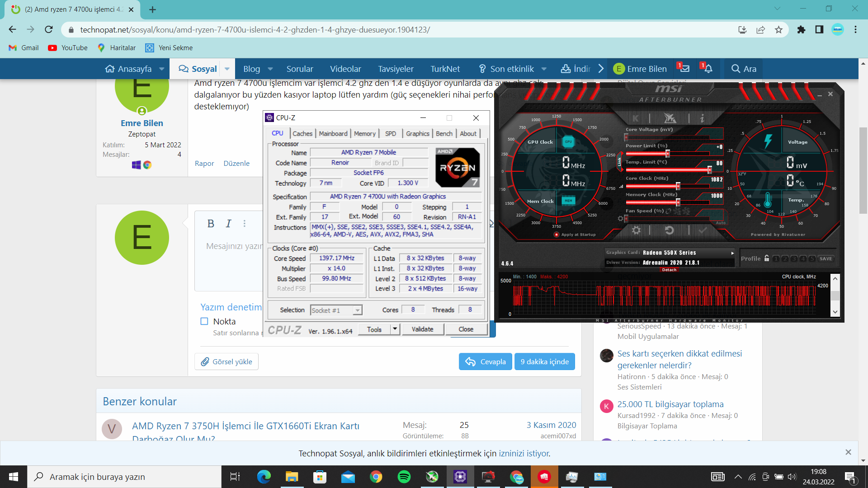Open the Socket #1 selection dropdown
The height and width of the screenshot is (488, 868).
(x=357, y=310)
